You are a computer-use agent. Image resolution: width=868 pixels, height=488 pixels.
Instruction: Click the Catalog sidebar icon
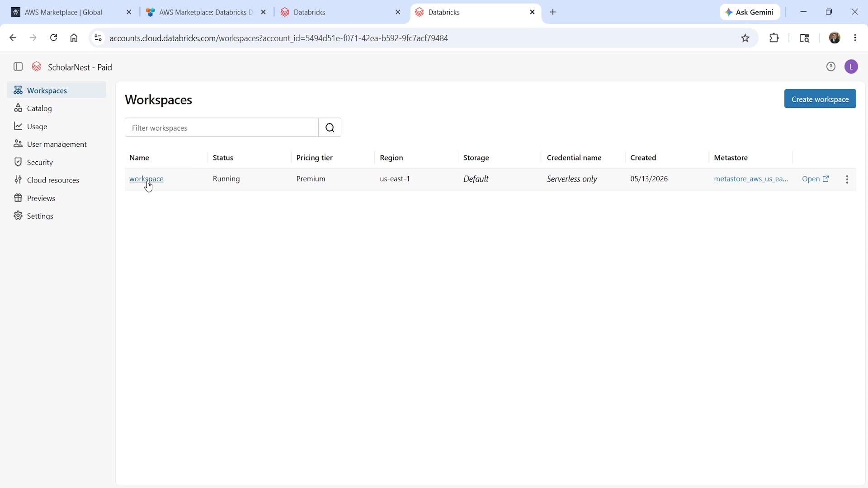point(18,108)
